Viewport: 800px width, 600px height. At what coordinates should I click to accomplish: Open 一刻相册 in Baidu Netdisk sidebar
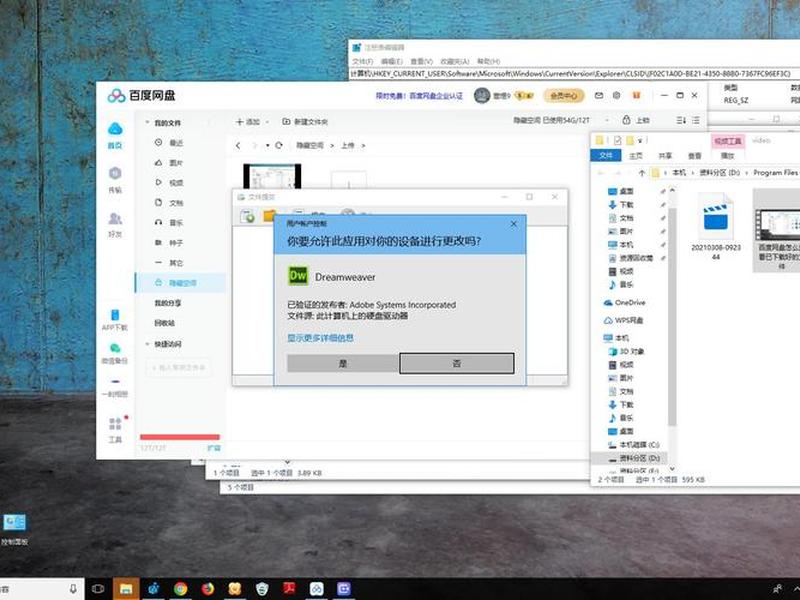(115, 387)
